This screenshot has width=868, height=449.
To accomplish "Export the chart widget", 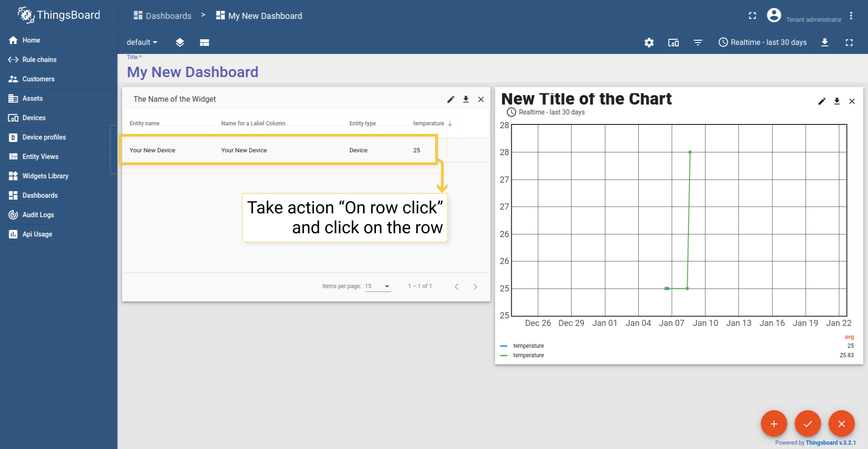I will click(837, 101).
